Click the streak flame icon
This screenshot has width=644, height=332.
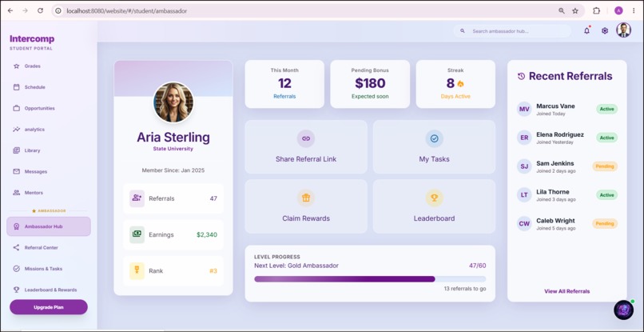click(x=460, y=84)
